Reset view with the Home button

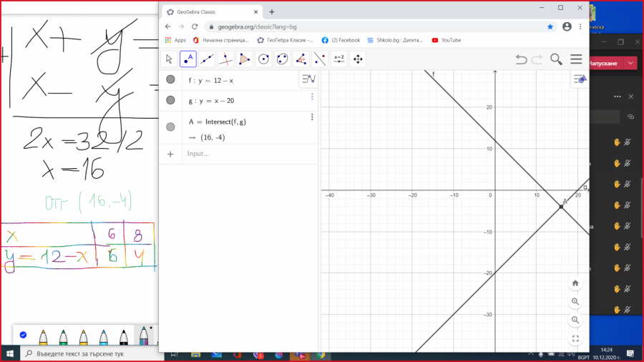pos(575,283)
